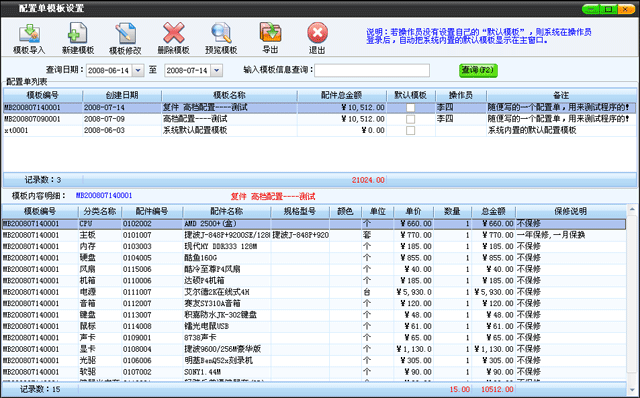Viewport: 640px width, 398px height.
Task: Click the 删除模板 delete template icon
Action: point(173,38)
